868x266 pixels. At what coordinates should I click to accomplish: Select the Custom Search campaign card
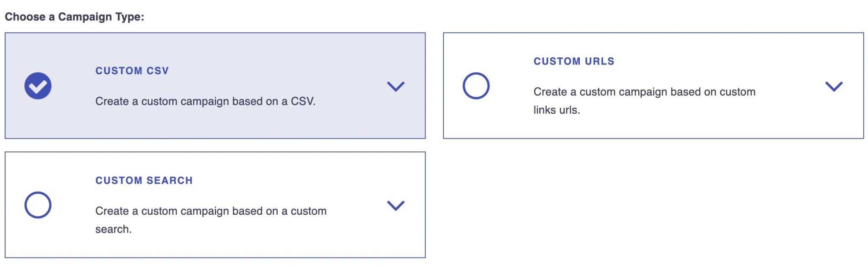tap(216, 204)
